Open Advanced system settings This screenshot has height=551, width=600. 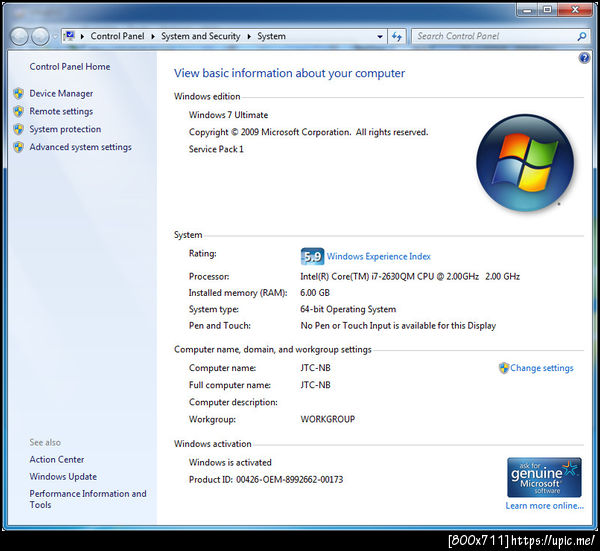pos(80,147)
